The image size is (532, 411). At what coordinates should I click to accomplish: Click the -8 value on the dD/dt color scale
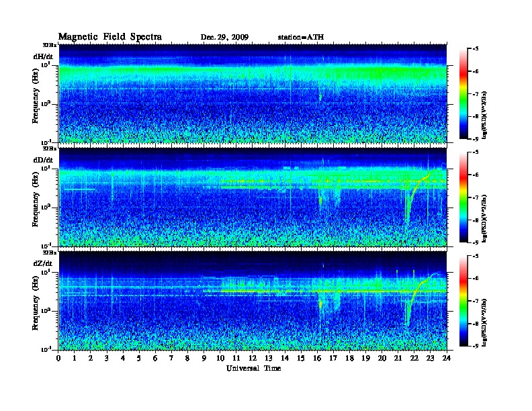tap(476, 220)
